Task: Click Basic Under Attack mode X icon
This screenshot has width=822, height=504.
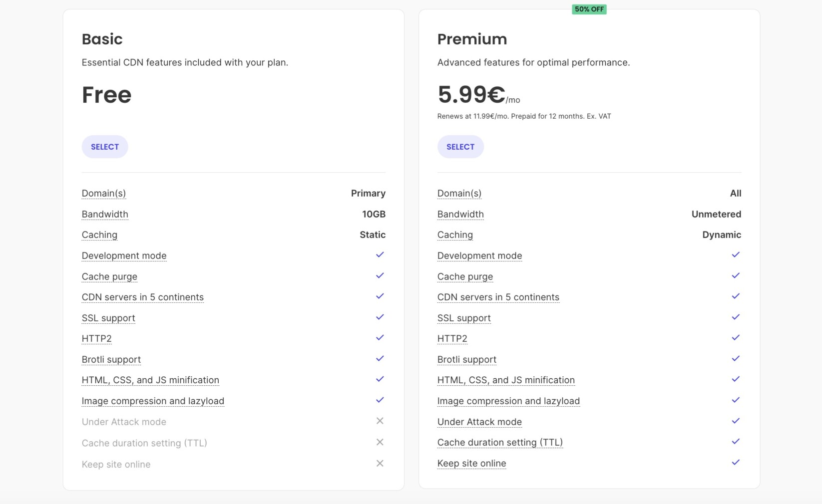Action: click(x=380, y=421)
